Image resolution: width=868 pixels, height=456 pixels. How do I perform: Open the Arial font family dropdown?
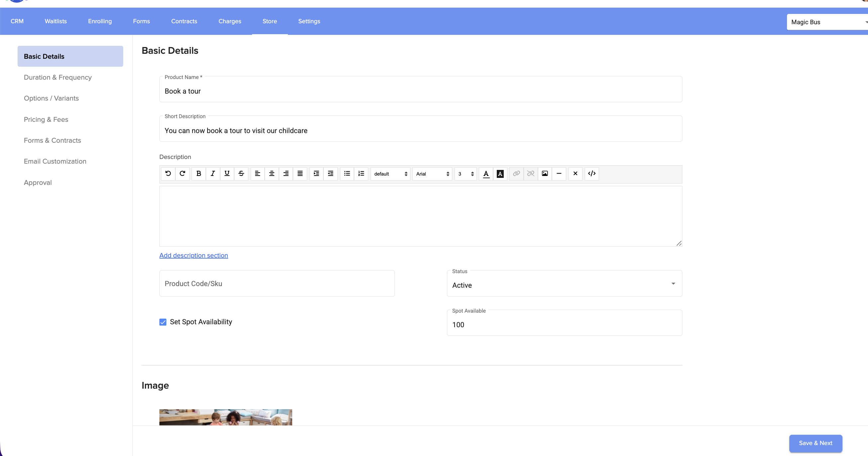click(432, 174)
